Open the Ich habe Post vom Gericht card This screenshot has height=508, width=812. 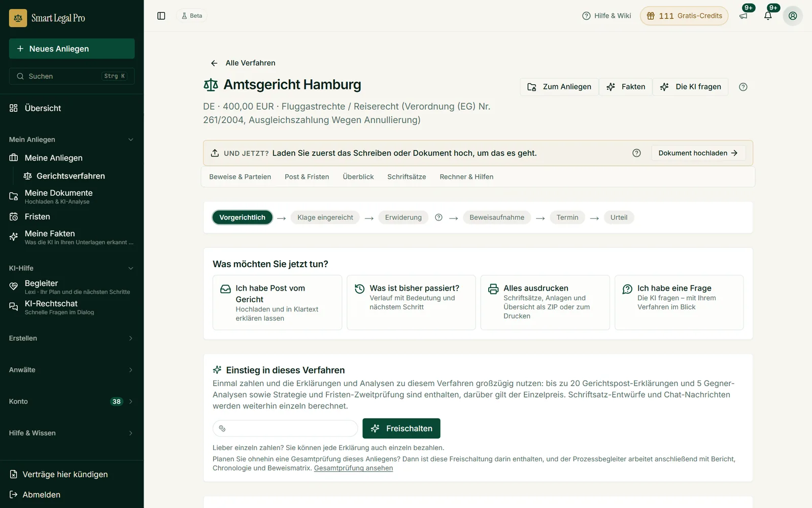point(277,303)
